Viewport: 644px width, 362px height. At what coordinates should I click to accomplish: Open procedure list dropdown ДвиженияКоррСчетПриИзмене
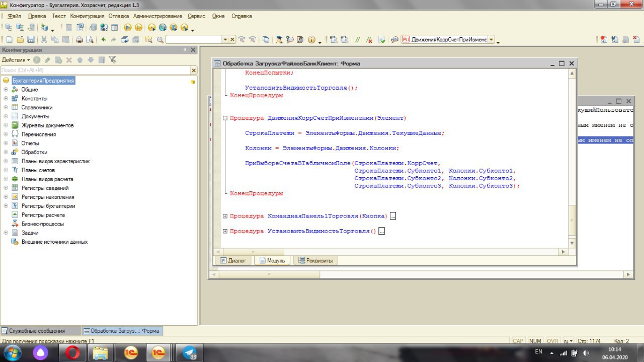[491, 40]
